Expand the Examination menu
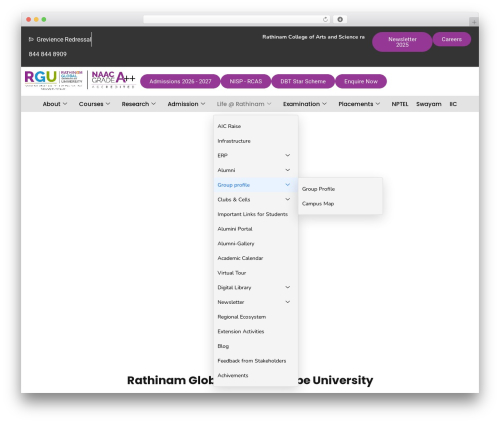The width and height of the screenshot is (500, 423). coord(305,104)
